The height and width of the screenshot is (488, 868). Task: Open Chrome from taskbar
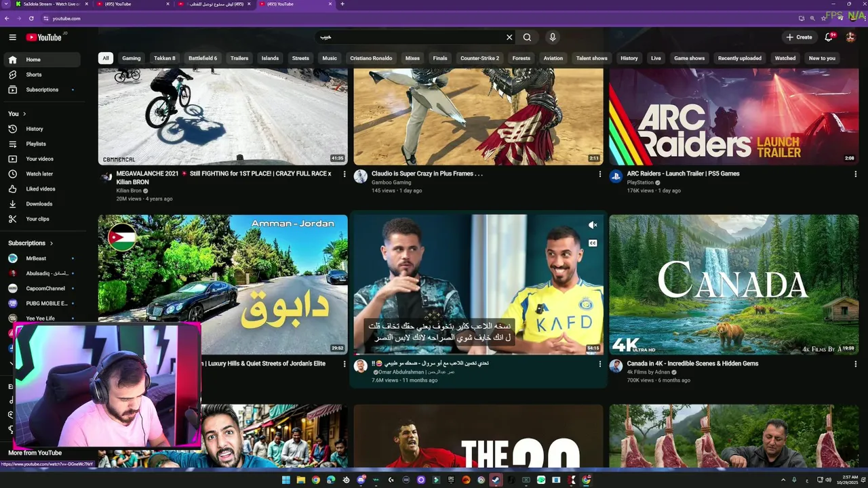point(315,480)
